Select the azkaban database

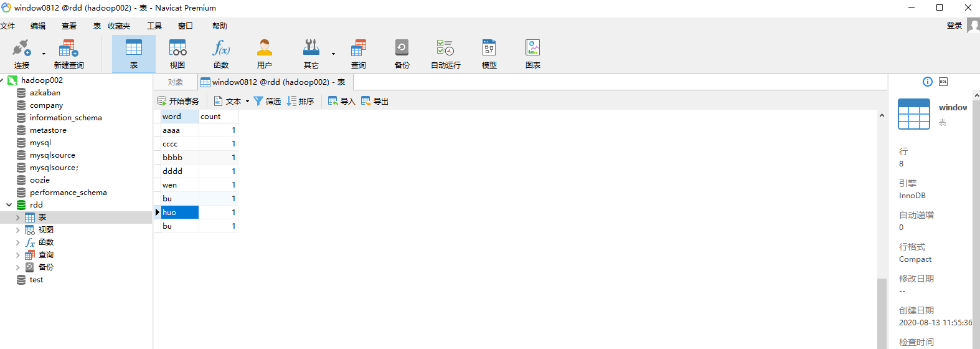click(45, 93)
